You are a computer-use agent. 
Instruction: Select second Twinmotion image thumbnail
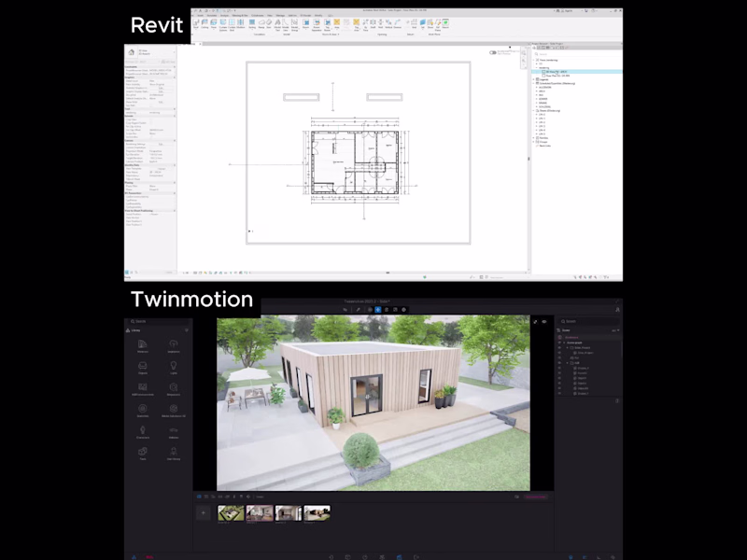point(260,512)
